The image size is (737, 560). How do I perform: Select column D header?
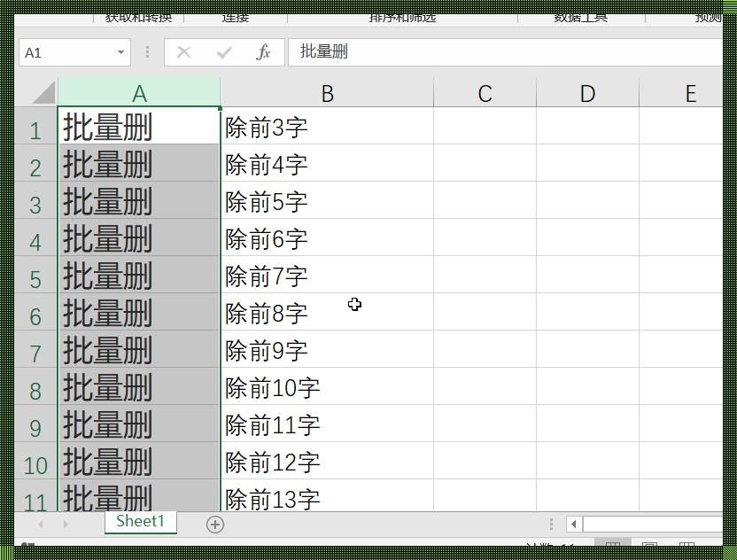click(587, 93)
